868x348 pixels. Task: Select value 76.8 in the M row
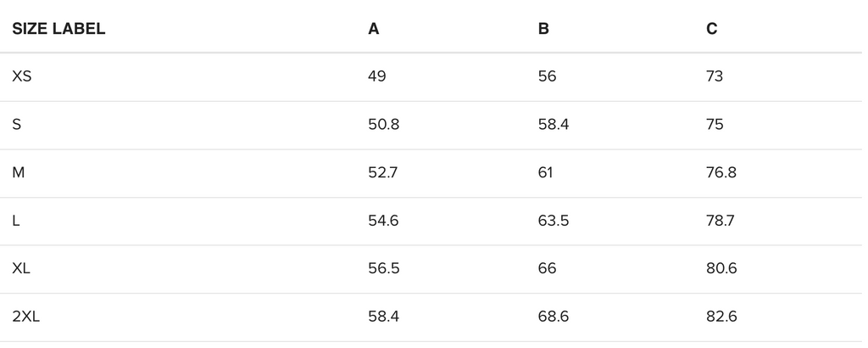tap(721, 173)
